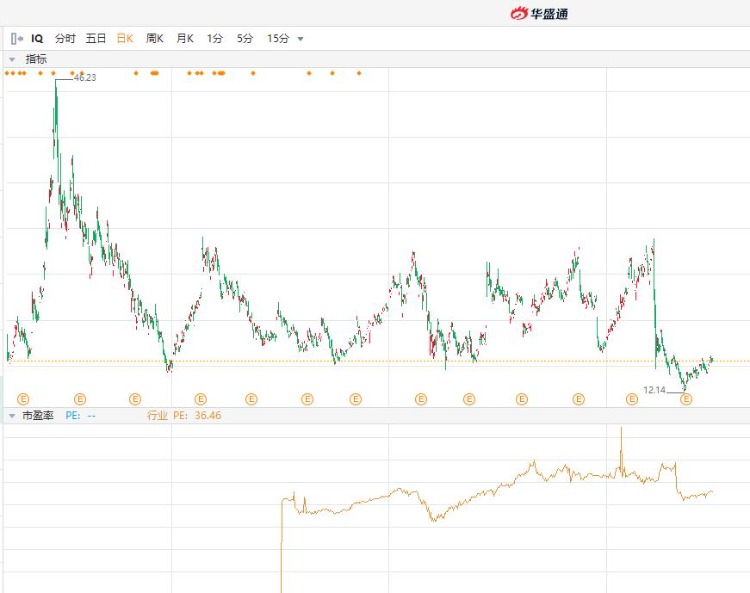The image size is (750, 593).
Task: Show the 月K monthly candlestick chart
Action: point(184,38)
